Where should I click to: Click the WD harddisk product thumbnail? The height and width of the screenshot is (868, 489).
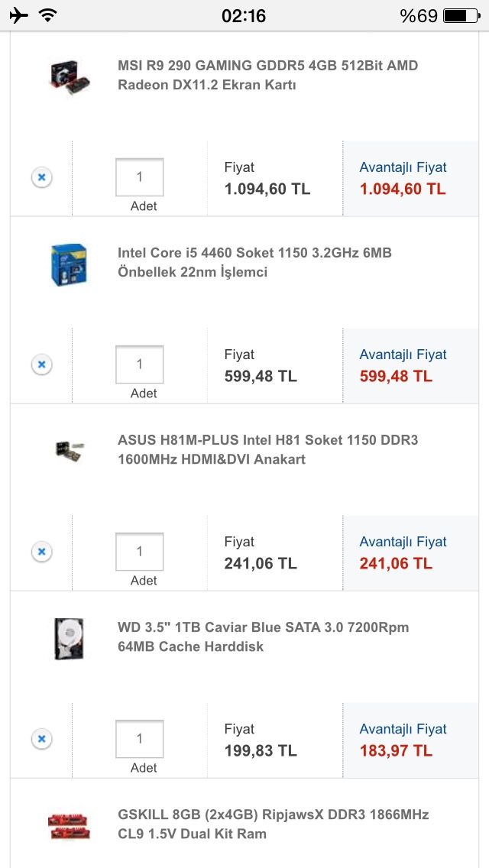(69, 639)
